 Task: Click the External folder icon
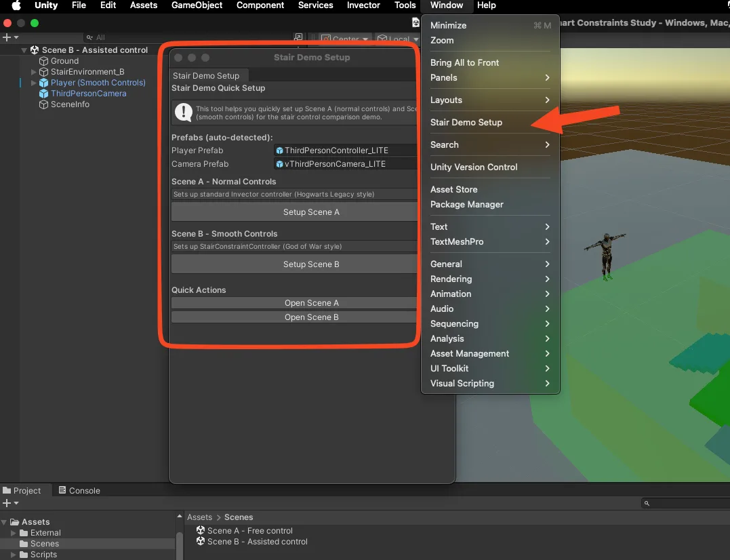point(24,532)
